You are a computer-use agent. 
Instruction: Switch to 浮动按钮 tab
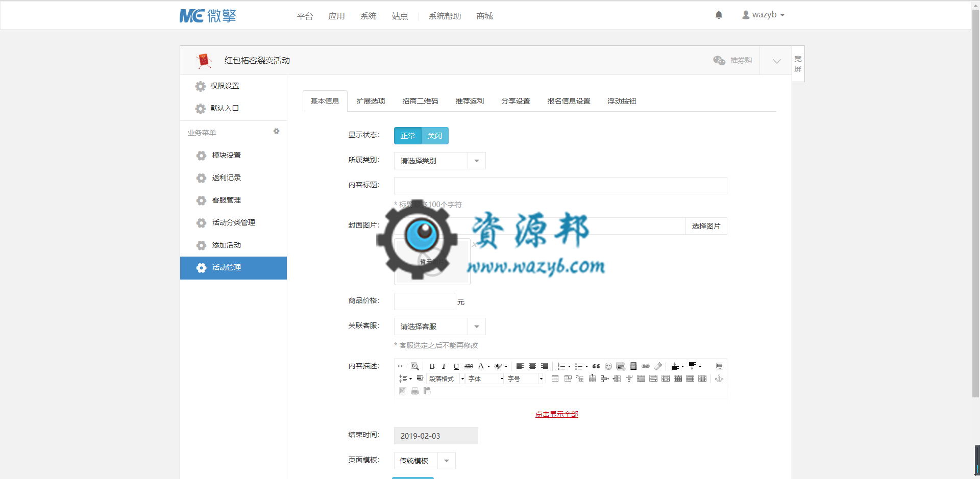point(622,101)
